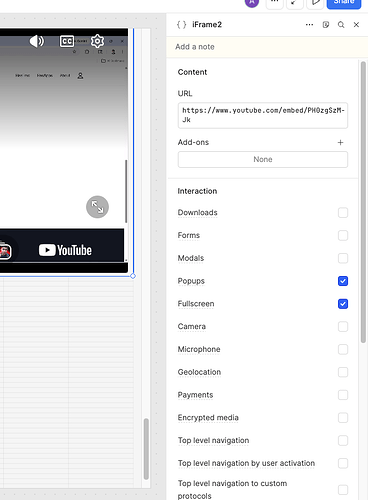Click the 'Geolocation' label text
368x500 pixels.
199,372
